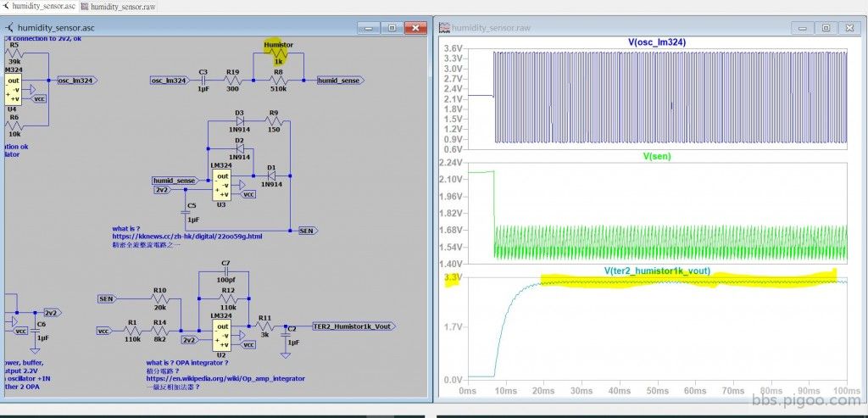Viewport: 868px width, 418px height.
Task: Click the 2.24V axis label on middle plot
Action: pos(451,162)
